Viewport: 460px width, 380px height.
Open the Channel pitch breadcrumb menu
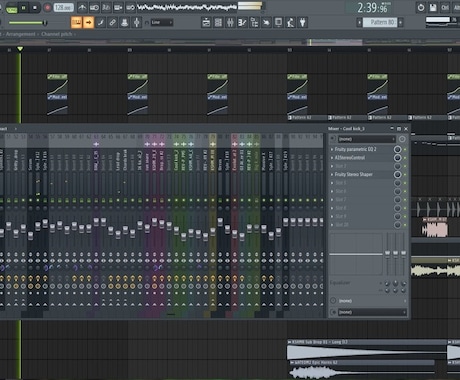tap(57, 34)
